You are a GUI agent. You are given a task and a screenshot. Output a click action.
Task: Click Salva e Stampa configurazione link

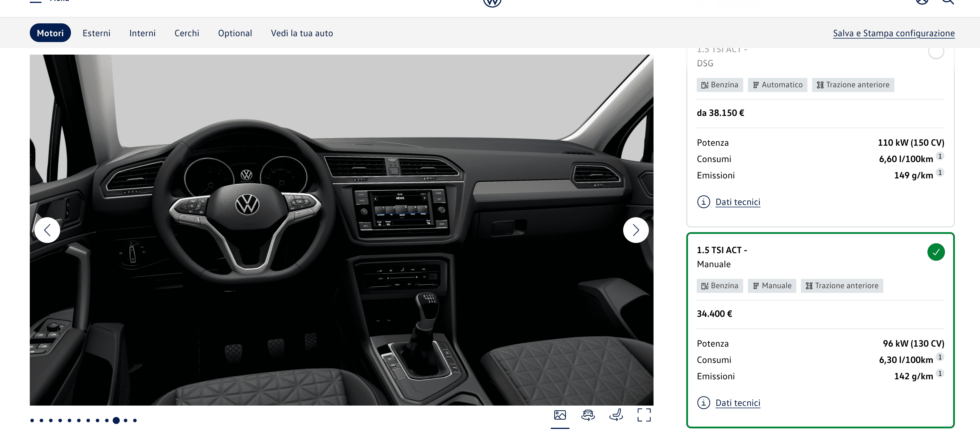893,33
